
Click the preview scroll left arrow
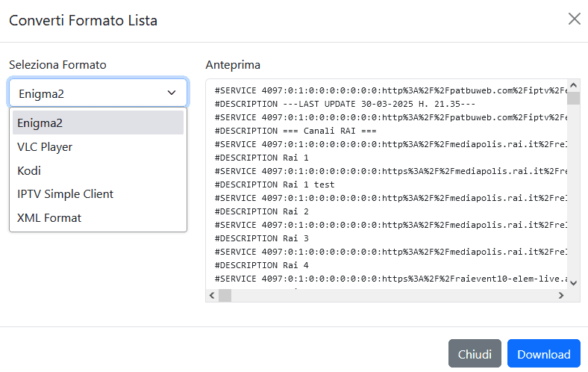[212, 295]
